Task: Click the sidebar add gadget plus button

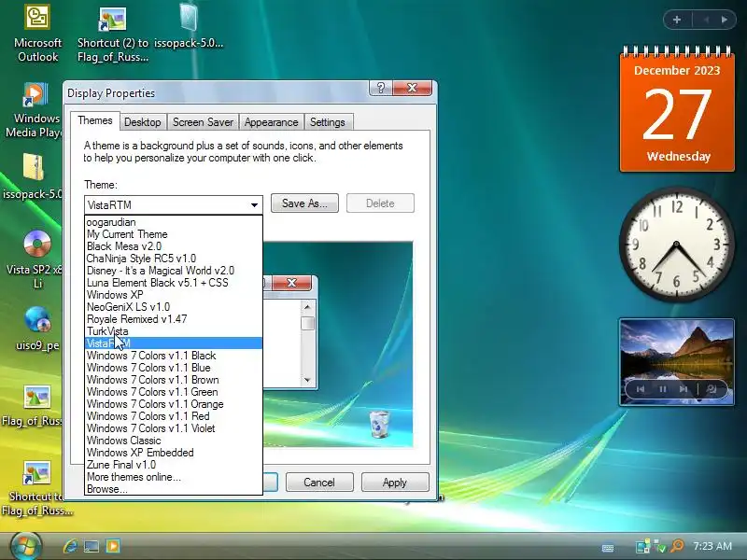Action: (676, 20)
